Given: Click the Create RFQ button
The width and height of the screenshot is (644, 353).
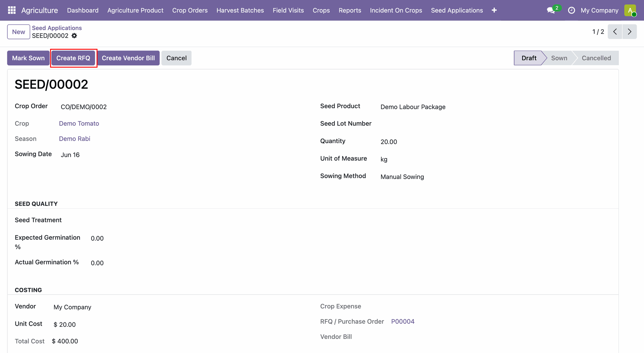Looking at the screenshot, I should pyautogui.click(x=73, y=58).
